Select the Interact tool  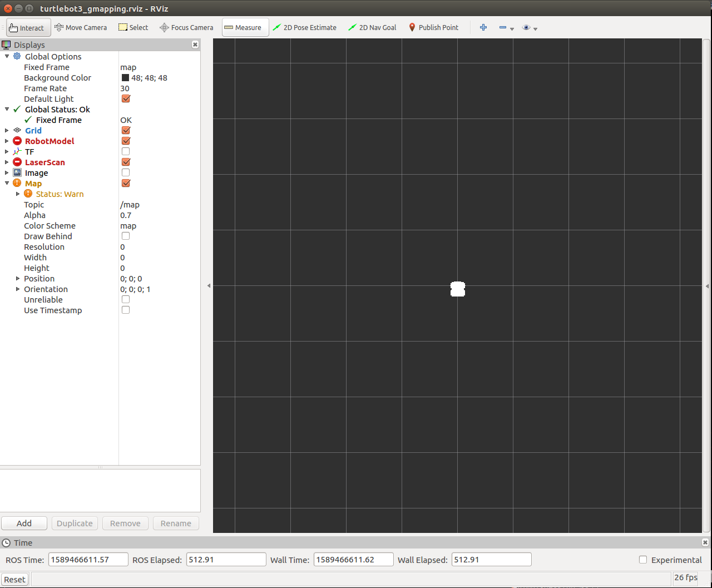28,27
